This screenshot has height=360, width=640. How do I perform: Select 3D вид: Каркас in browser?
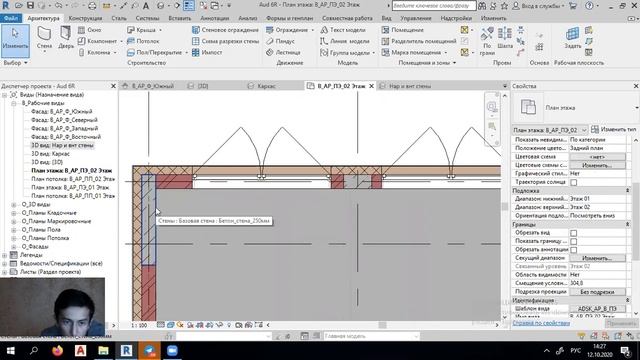(x=50, y=154)
